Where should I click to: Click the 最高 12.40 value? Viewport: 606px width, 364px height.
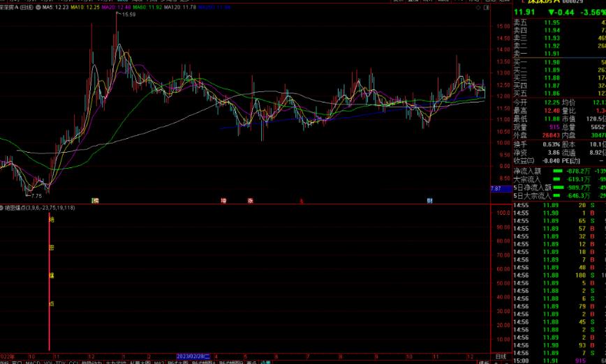(552, 111)
